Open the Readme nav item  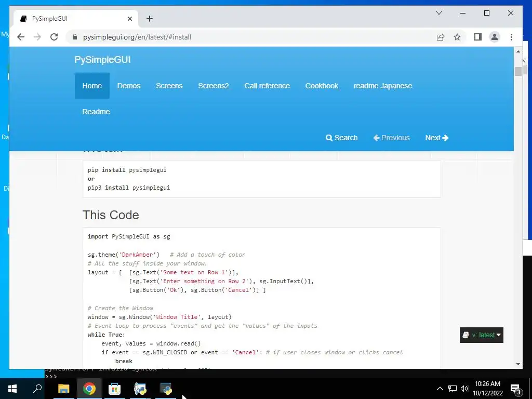[x=96, y=112]
